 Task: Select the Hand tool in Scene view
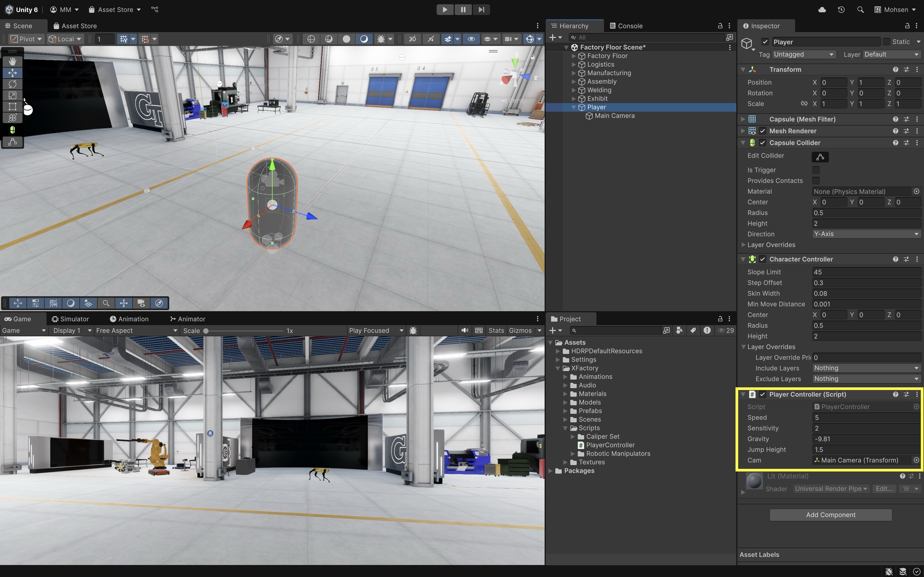click(x=13, y=61)
